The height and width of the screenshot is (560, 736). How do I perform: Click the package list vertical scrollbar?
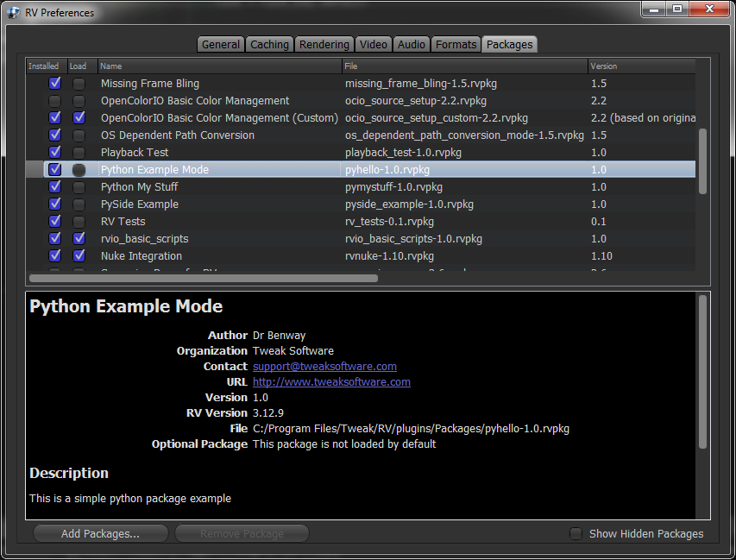tap(702, 161)
